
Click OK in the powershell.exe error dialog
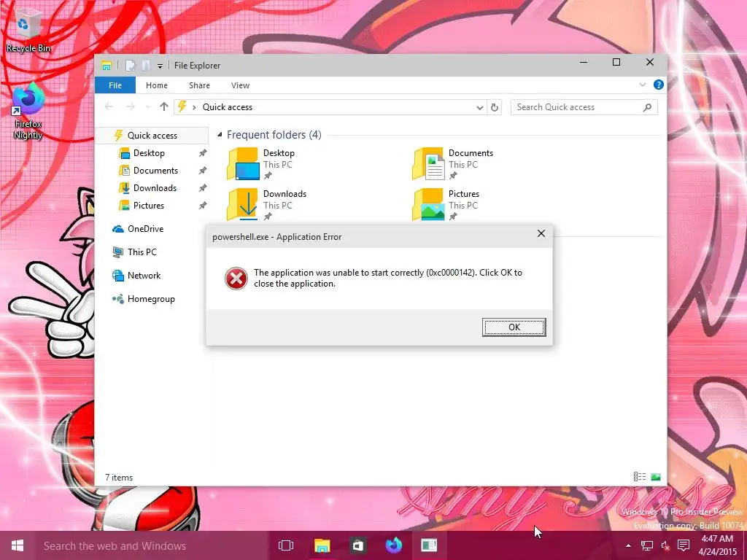(514, 327)
